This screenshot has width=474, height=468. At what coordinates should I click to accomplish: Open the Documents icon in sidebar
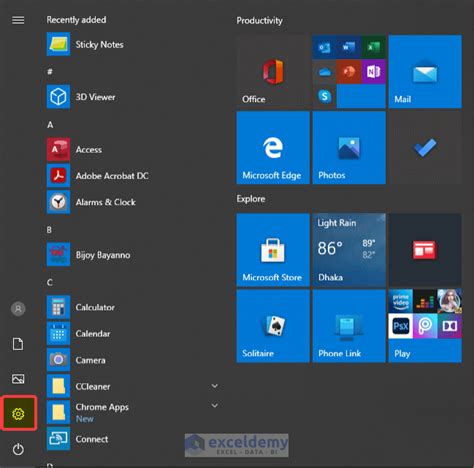coord(18,344)
